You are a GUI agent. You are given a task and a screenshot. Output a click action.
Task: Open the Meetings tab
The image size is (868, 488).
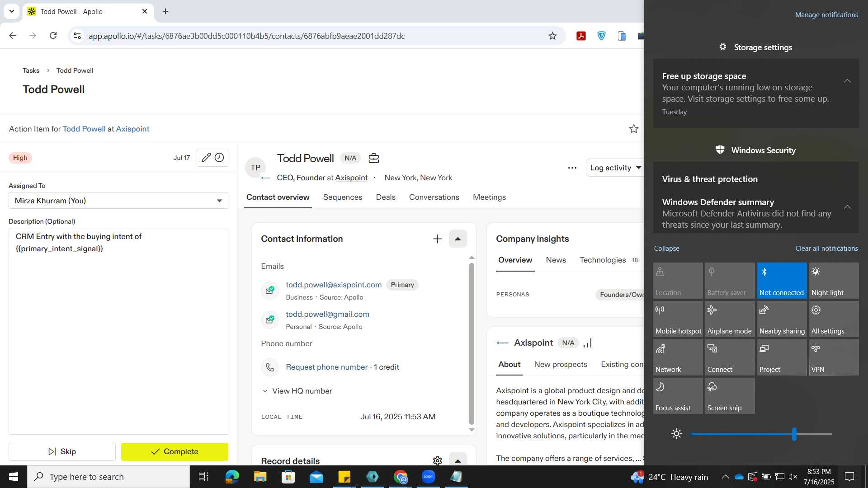pyautogui.click(x=489, y=197)
